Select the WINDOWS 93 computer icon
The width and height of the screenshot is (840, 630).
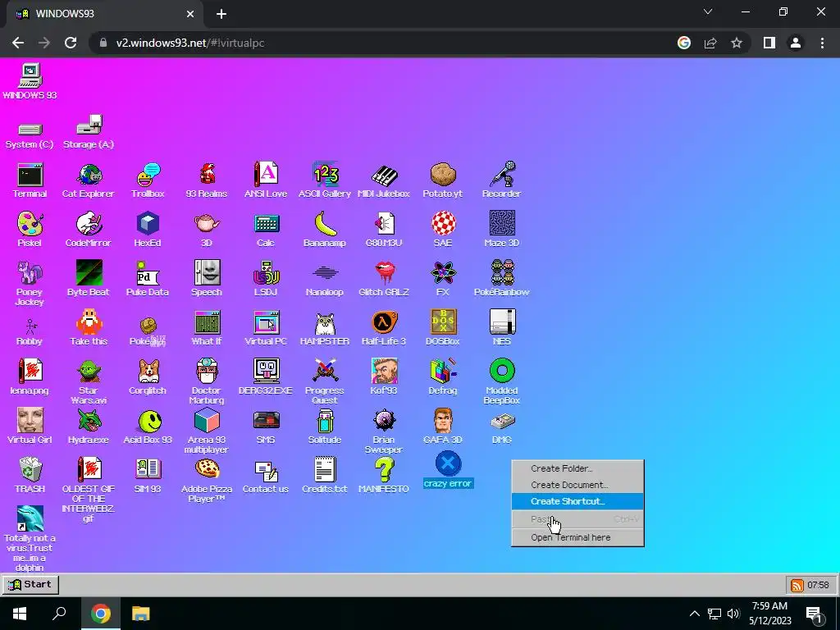click(x=30, y=81)
